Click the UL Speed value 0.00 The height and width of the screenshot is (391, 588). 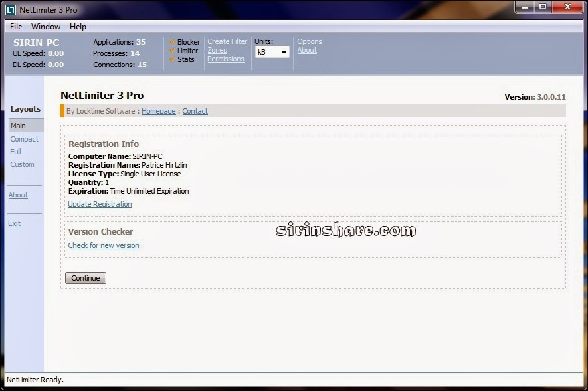(x=56, y=53)
